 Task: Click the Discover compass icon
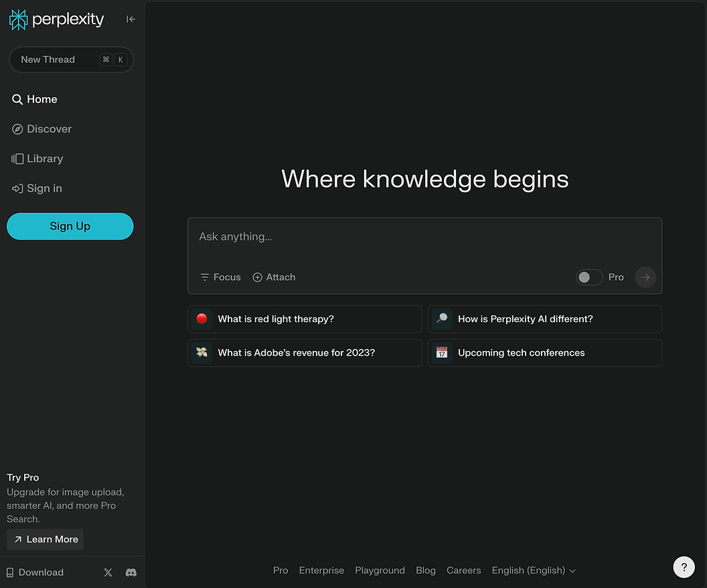click(17, 129)
